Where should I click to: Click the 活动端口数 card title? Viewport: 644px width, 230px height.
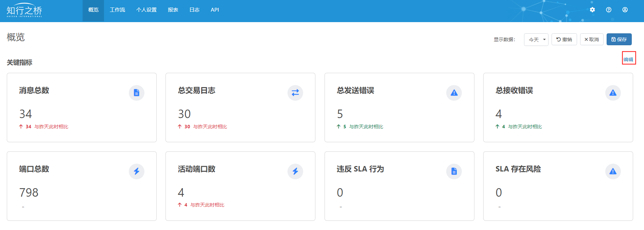197,169
